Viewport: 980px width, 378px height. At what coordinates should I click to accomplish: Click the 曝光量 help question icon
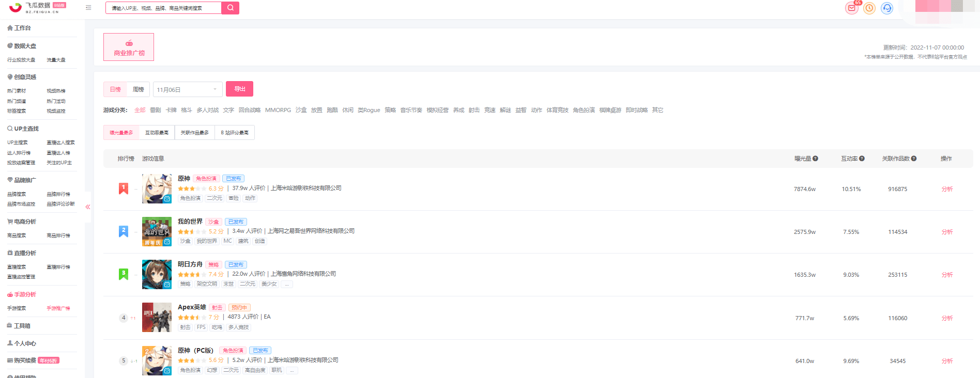tap(815, 159)
